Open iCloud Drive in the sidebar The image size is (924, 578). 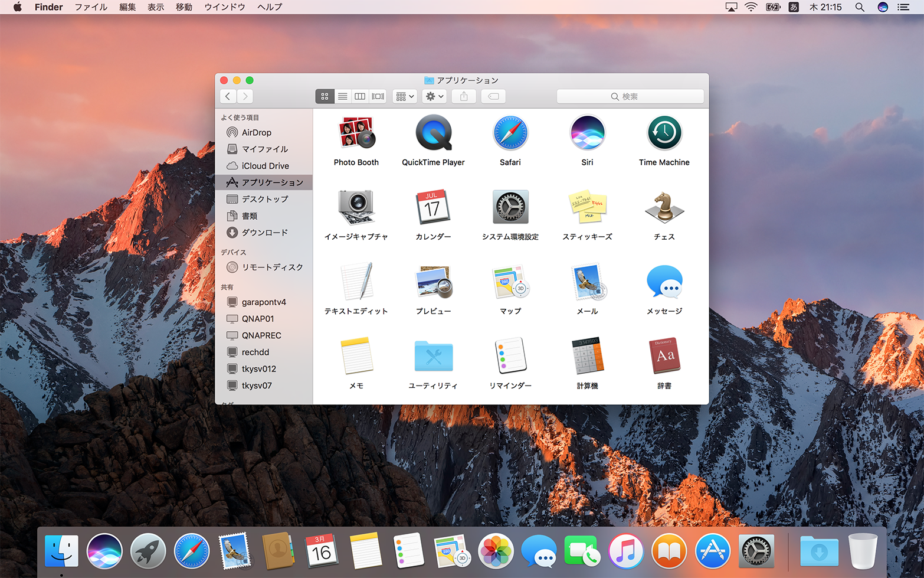tap(264, 166)
